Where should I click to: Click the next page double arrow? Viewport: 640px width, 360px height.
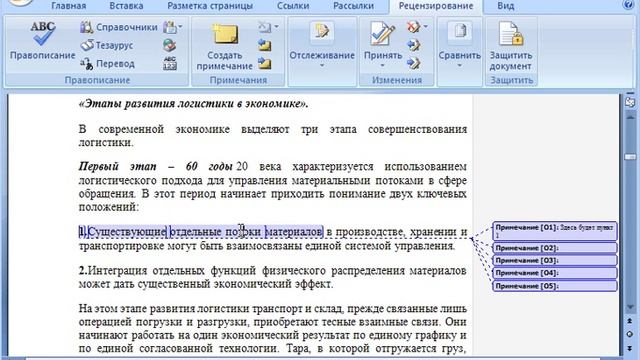tap(630, 348)
